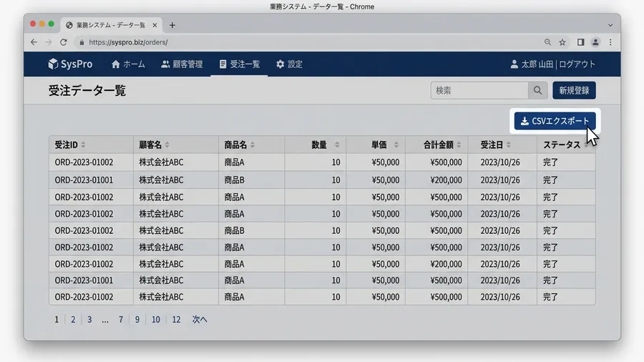Click the padlock icon in the address bar
Image resolution: width=644 pixels, height=362 pixels.
[82, 42]
